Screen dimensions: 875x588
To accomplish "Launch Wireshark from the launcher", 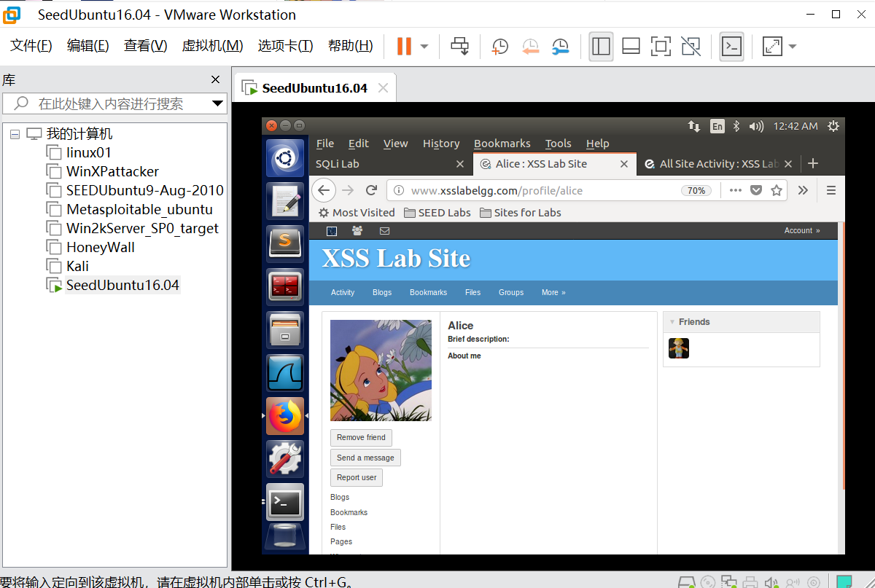I will click(284, 372).
